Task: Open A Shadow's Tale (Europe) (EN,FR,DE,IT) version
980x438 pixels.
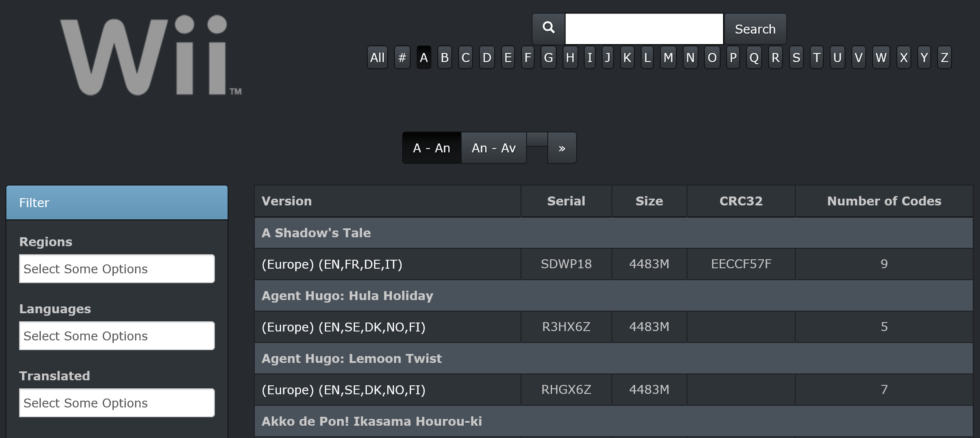Action: click(332, 264)
